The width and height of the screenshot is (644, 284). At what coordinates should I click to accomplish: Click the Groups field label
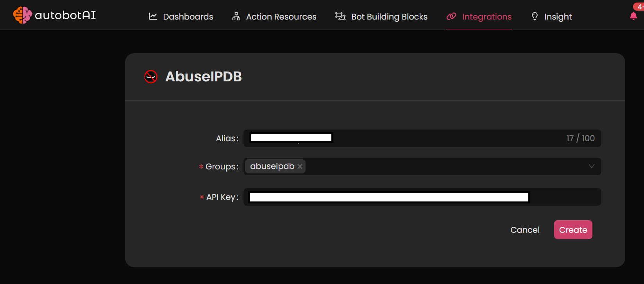click(222, 167)
